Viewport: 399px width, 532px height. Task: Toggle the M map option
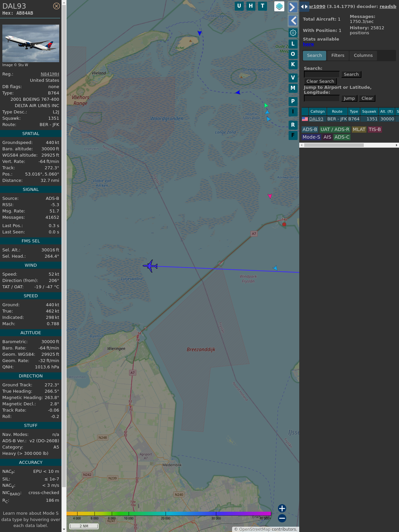(x=293, y=88)
